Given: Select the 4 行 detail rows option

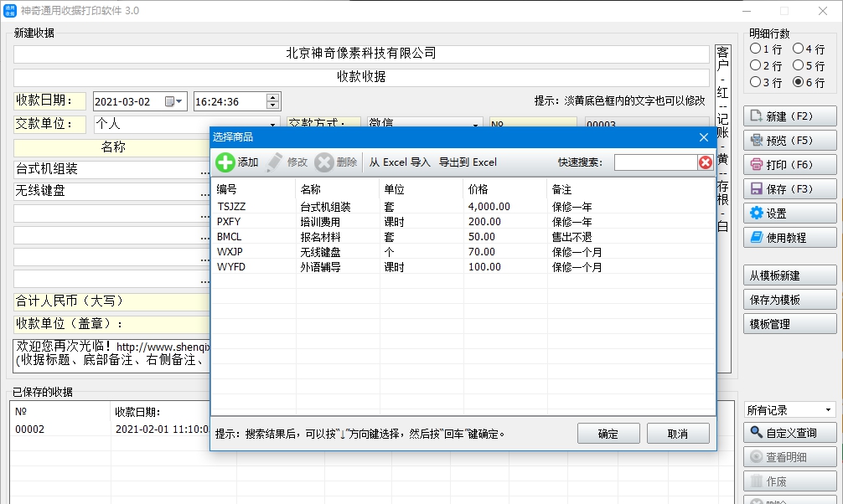Looking at the screenshot, I should click(x=798, y=49).
